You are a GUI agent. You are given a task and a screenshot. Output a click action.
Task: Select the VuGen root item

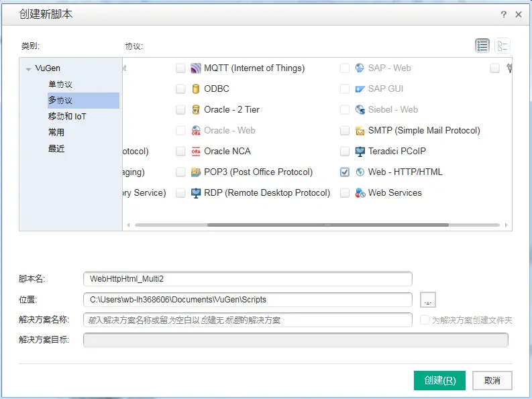[x=48, y=68]
